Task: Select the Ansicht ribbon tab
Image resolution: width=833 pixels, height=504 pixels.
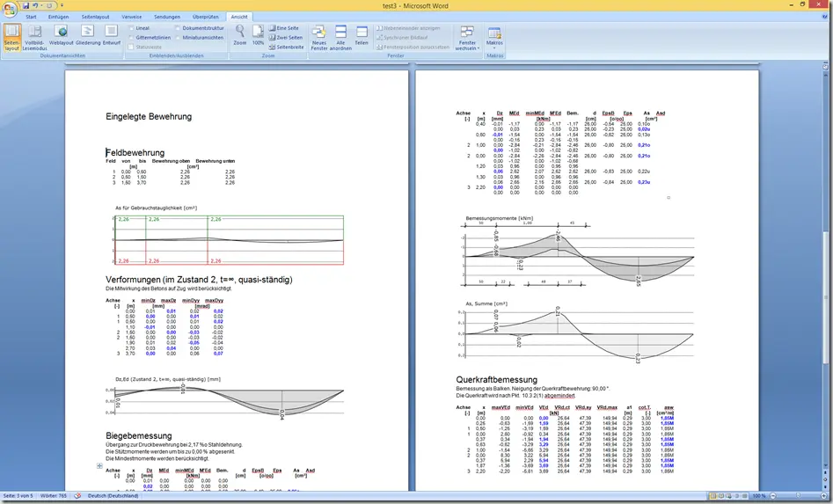Action: tap(239, 17)
